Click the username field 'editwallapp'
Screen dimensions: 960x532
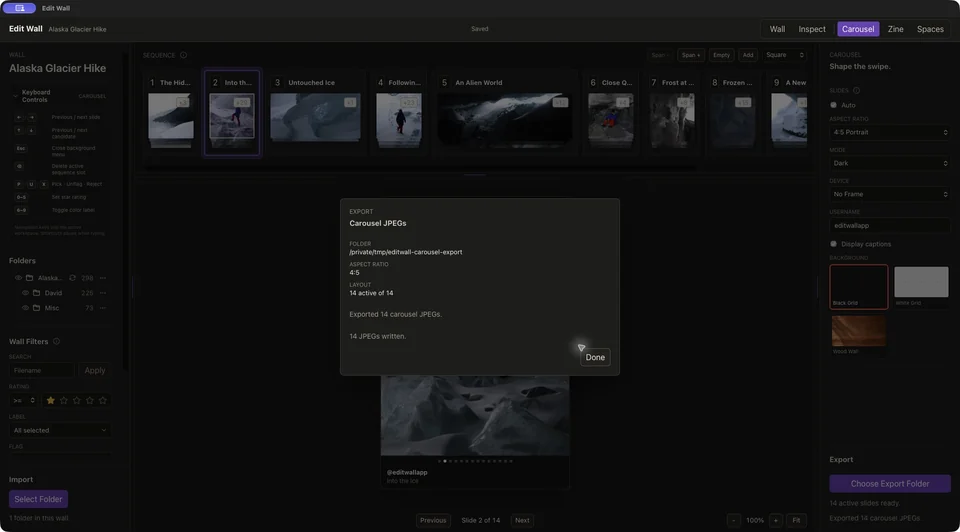[x=890, y=225]
